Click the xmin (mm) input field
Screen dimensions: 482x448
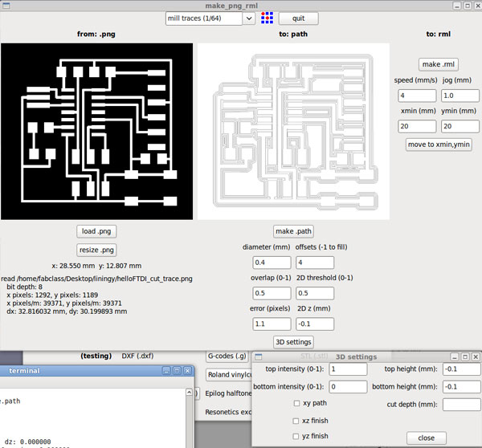(x=417, y=126)
